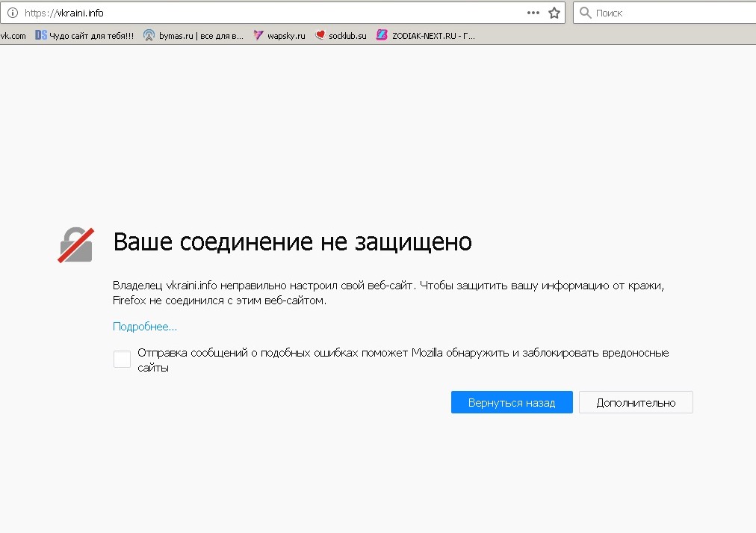Bookmark this page with the star icon
Screen dimensions: 756x533
pyautogui.click(x=554, y=13)
